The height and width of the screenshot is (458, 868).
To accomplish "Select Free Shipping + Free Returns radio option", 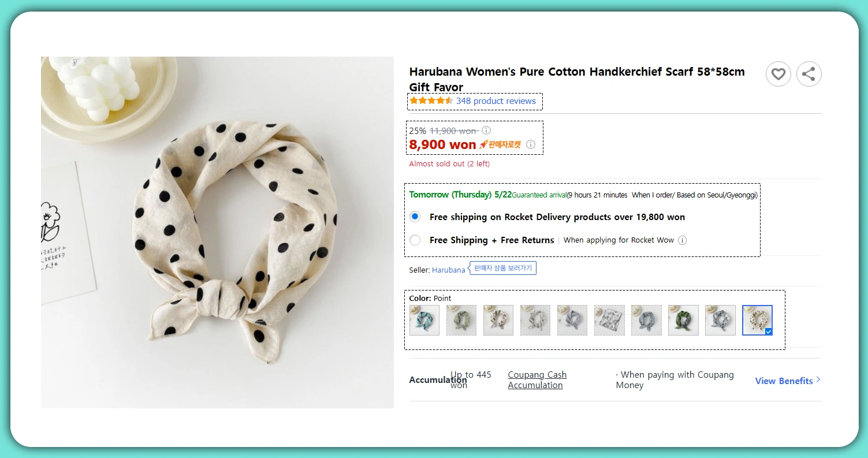I will point(415,240).
